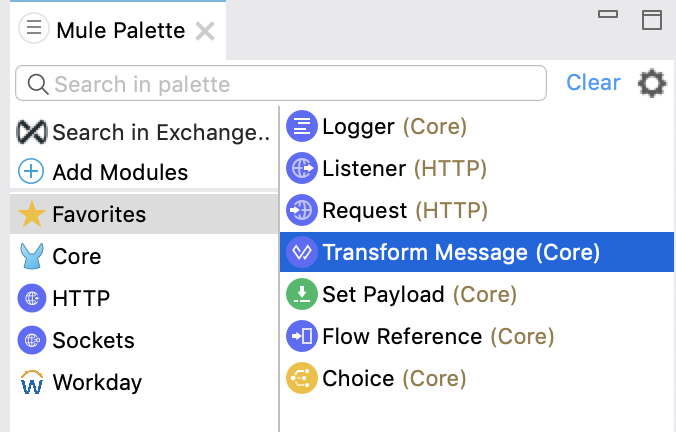The image size is (676, 432).
Task: Select the Favorites category
Action: pyautogui.click(x=98, y=214)
